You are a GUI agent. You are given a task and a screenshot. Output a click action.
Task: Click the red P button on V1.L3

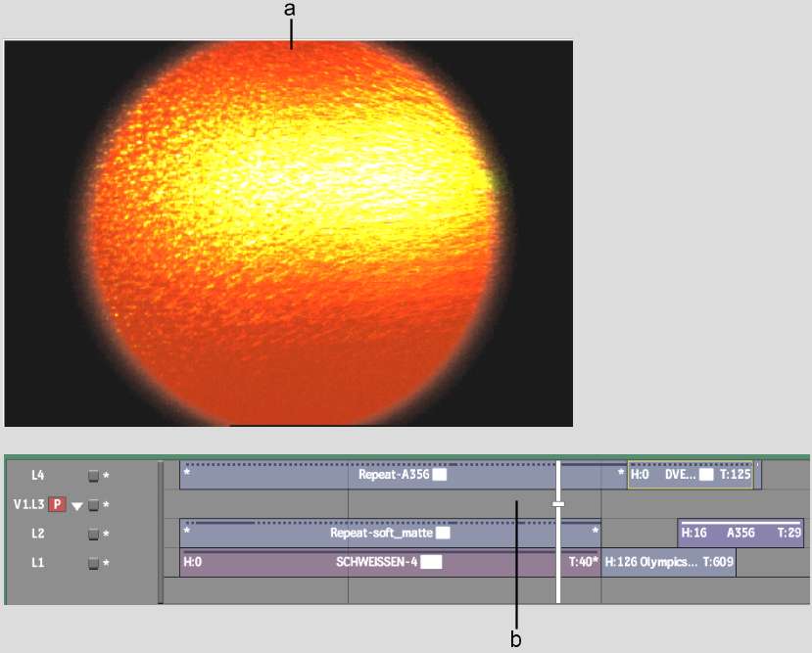58,505
